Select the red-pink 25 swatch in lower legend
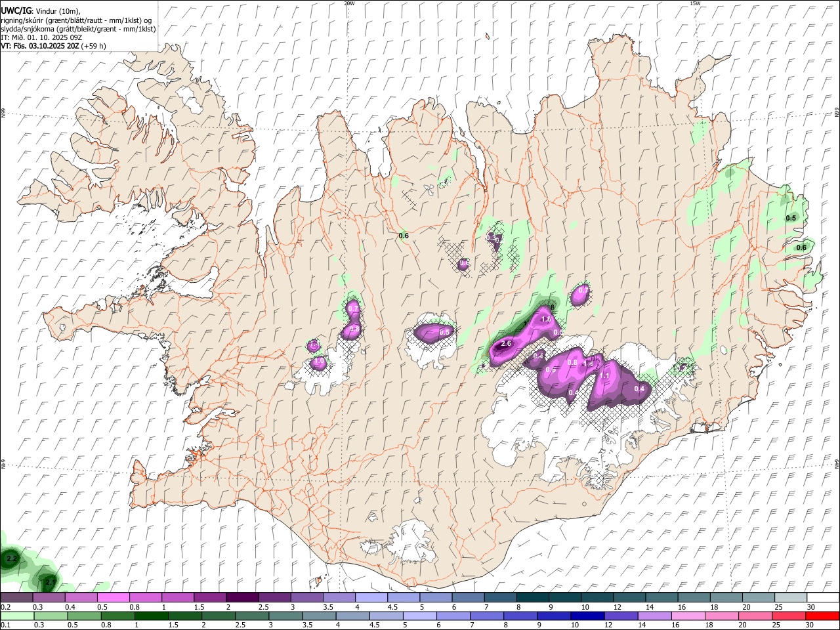Image resolution: width=840 pixels, height=630 pixels. 788,616
